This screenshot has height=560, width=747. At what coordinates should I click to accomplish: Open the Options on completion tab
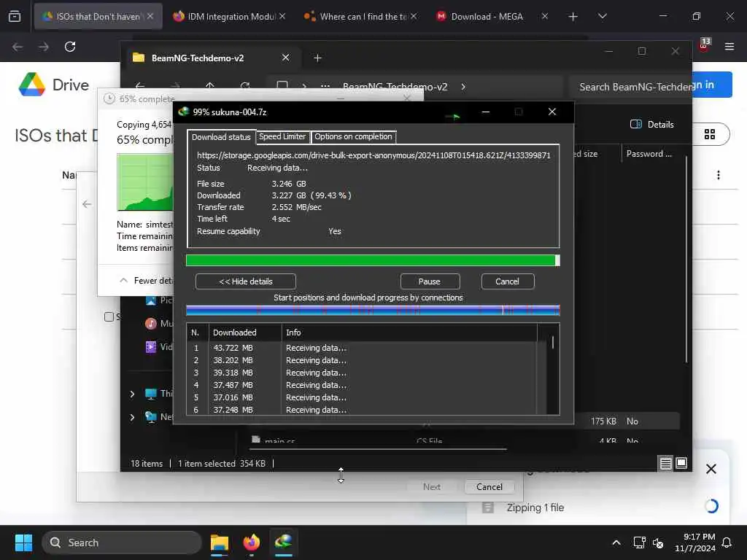[x=353, y=136]
